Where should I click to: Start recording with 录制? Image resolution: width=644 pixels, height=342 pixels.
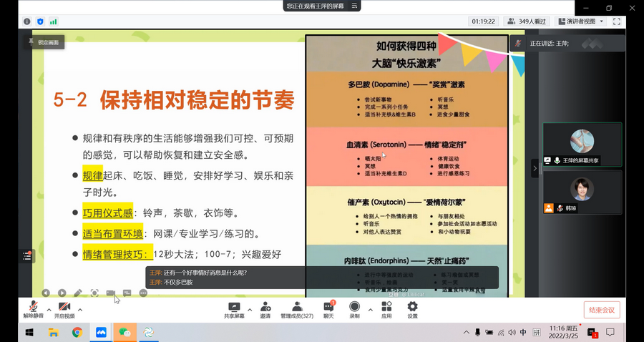pyautogui.click(x=354, y=310)
